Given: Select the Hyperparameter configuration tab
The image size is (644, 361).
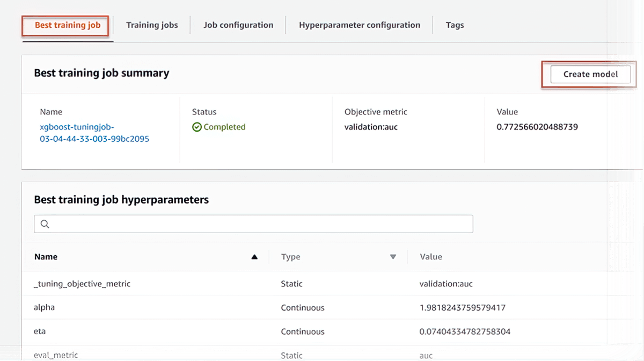Looking at the screenshot, I should point(359,25).
